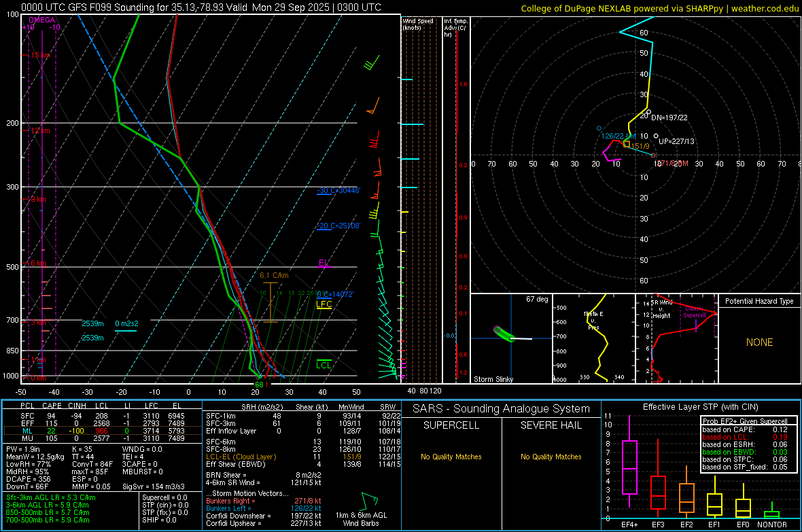Click the Theta-E v. Pres label
The image size is (802, 532).
pos(593,320)
